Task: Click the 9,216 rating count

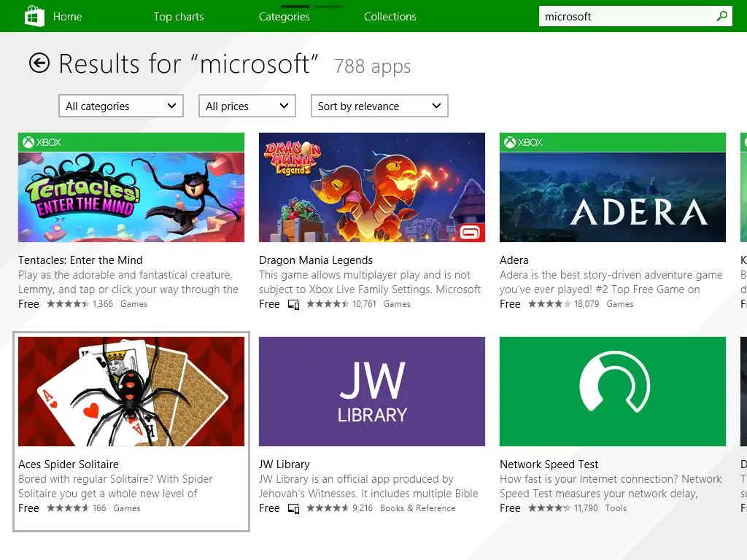Action: tap(363, 508)
